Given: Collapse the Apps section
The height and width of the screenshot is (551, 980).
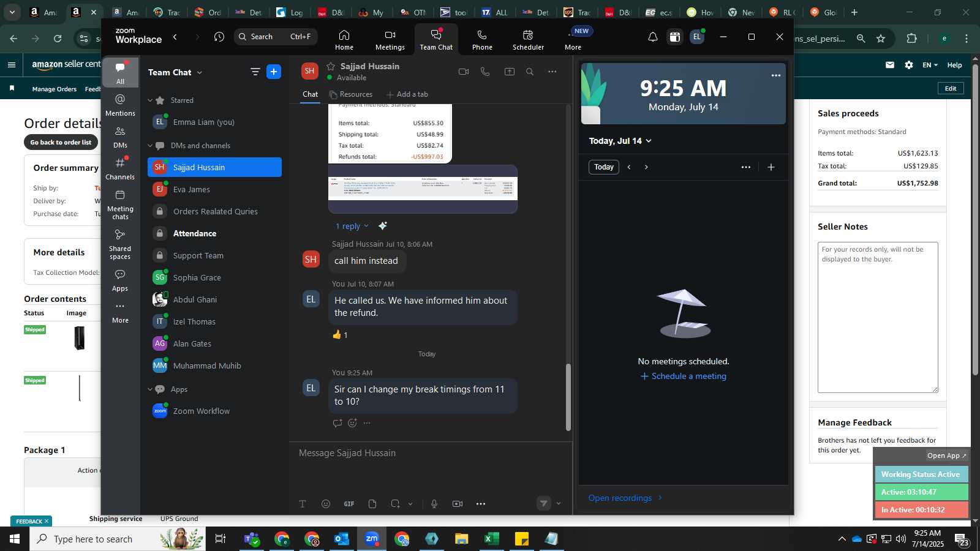Looking at the screenshot, I should (150, 389).
